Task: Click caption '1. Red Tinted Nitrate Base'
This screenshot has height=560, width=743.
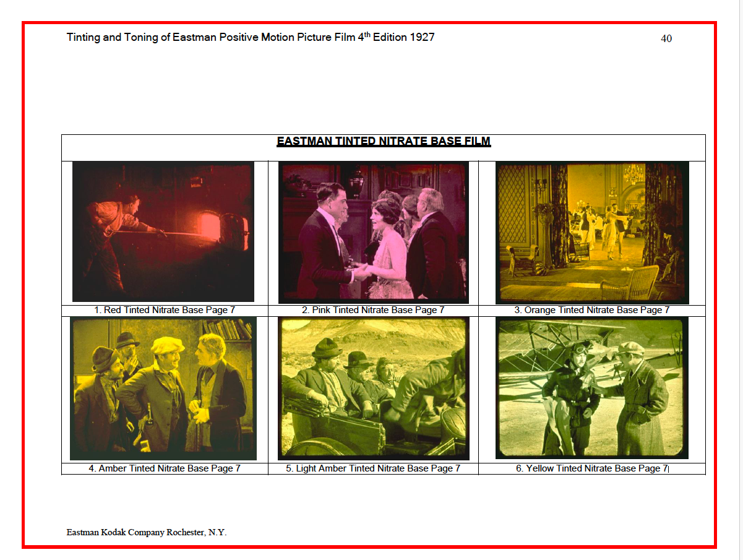Action: click(165, 310)
